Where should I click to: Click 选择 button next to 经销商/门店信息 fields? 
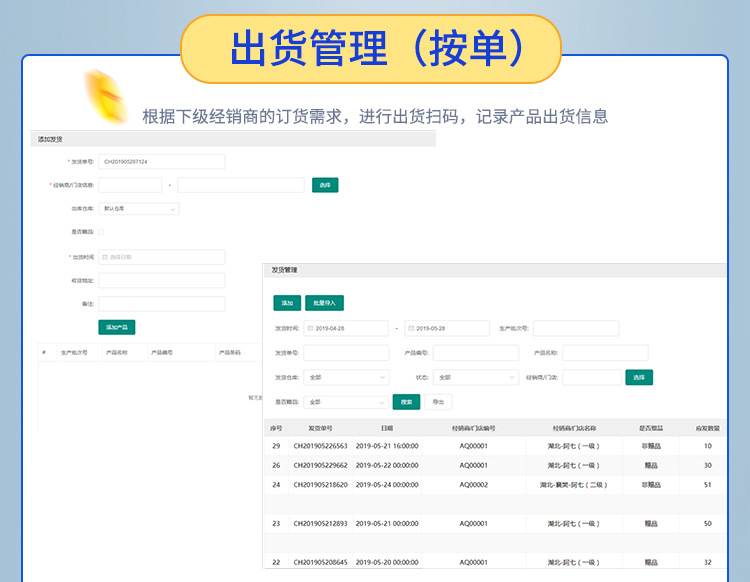point(325,185)
